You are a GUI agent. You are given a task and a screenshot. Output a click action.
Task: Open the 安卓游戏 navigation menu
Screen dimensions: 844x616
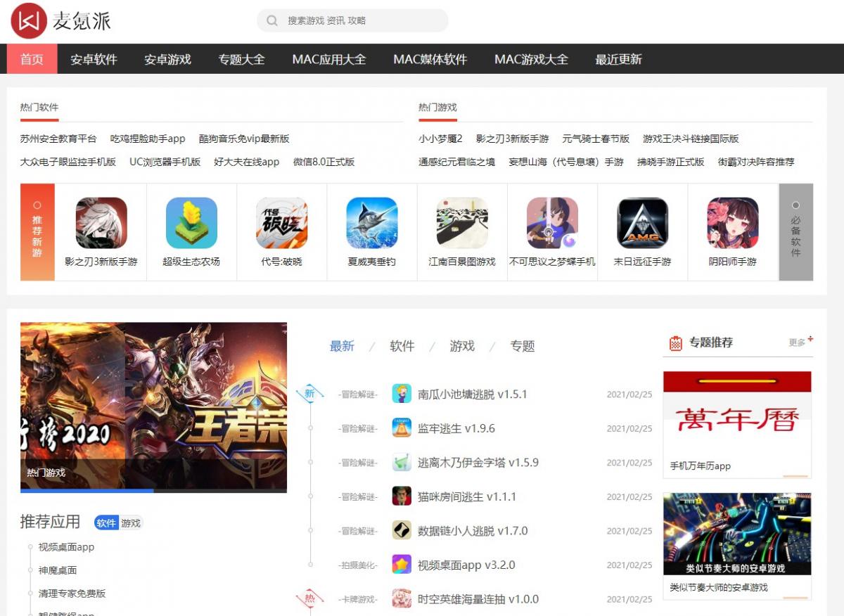coord(167,59)
